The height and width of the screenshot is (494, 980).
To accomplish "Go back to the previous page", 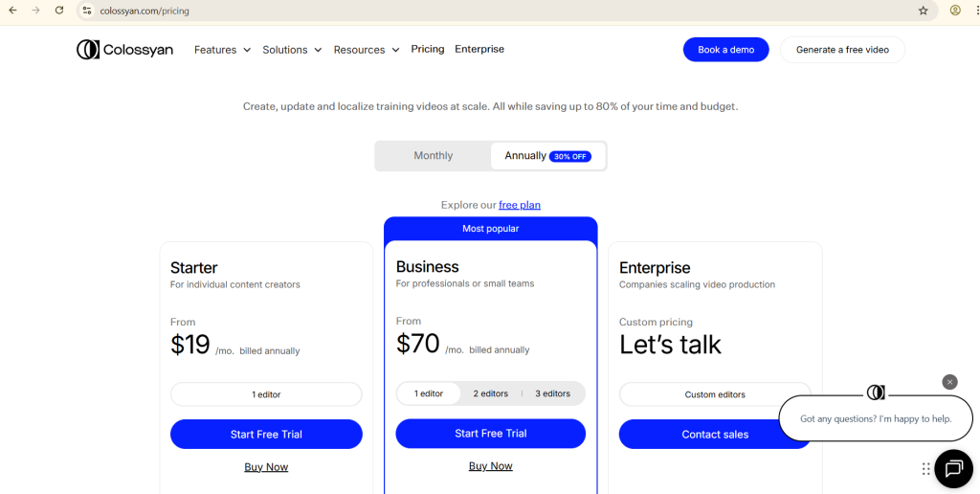I will pos(12,11).
